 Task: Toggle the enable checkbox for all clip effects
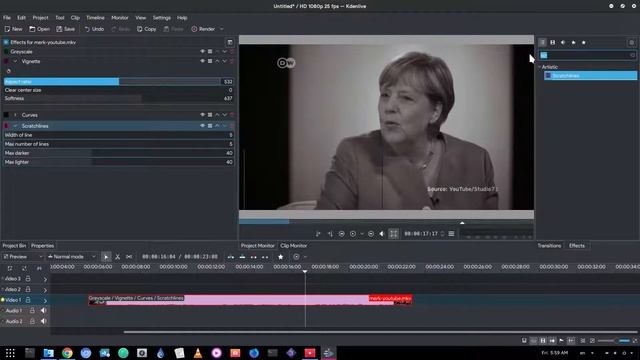pos(6,42)
